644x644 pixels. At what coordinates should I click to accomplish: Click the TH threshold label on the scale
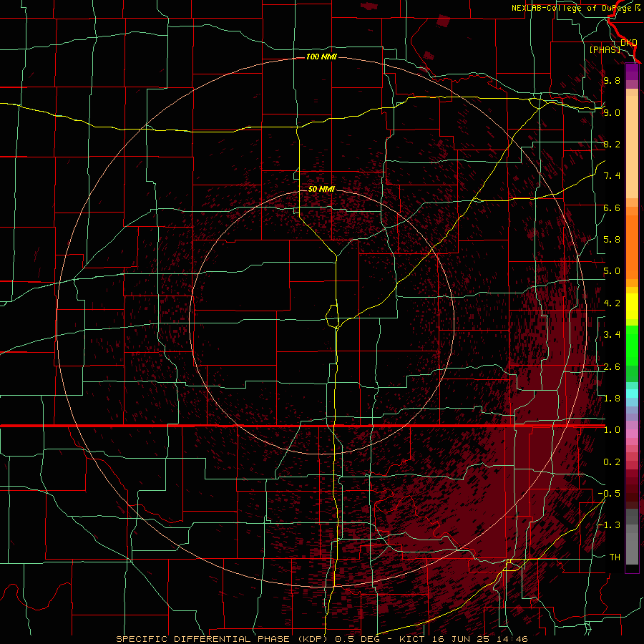pos(615,557)
